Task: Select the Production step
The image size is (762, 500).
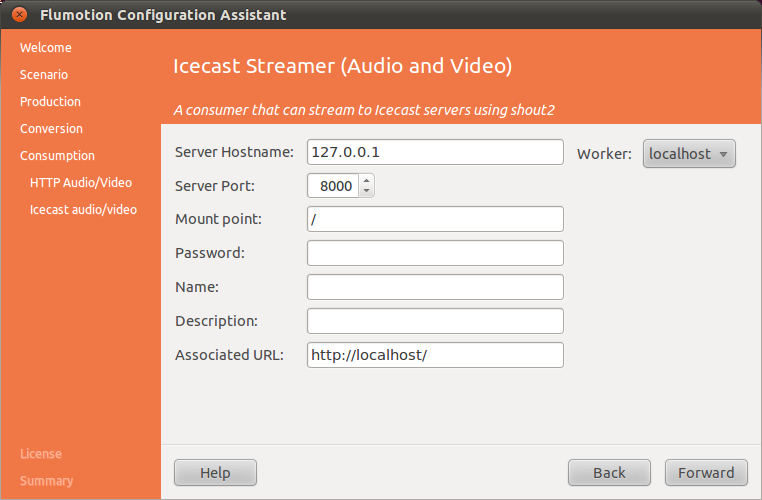Action: [x=50, y=102]
